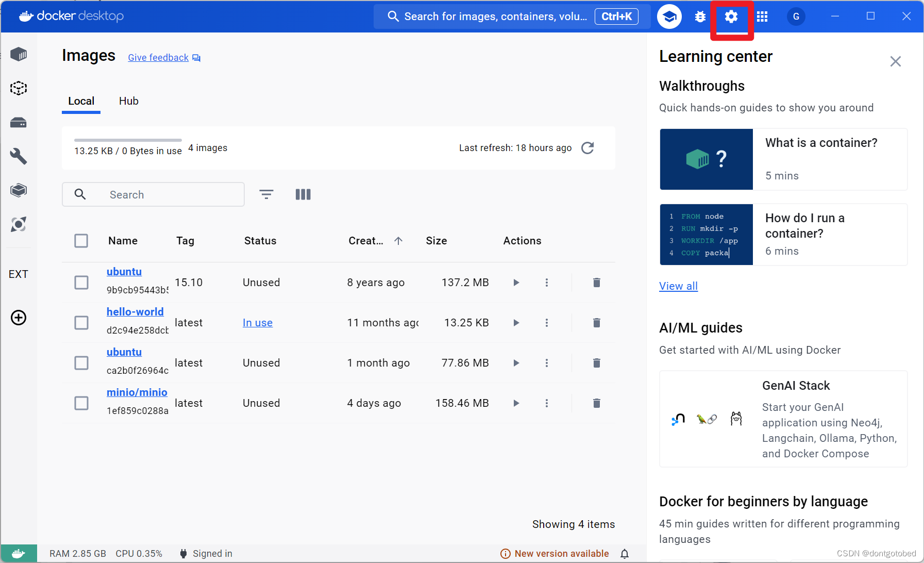
Task: Click the disk usage progress bar
Action: coord(128,140)
